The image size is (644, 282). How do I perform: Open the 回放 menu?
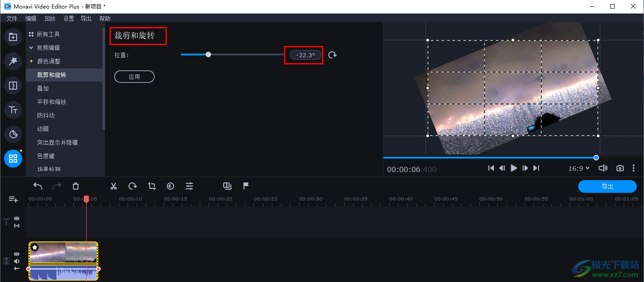click(x=50, y=18)
